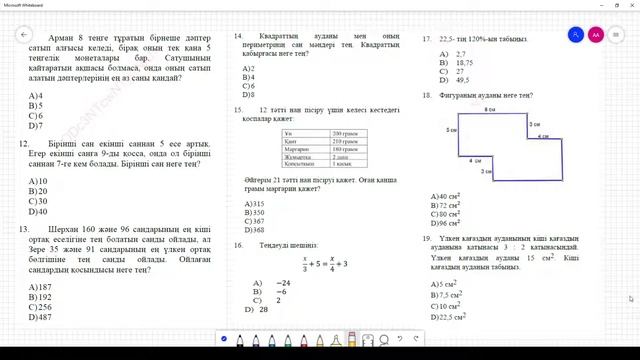This screenshot has height=360, width=640.
Task: Click the equation x/3 + 5 = x/4 + 3
Action: 325,264
